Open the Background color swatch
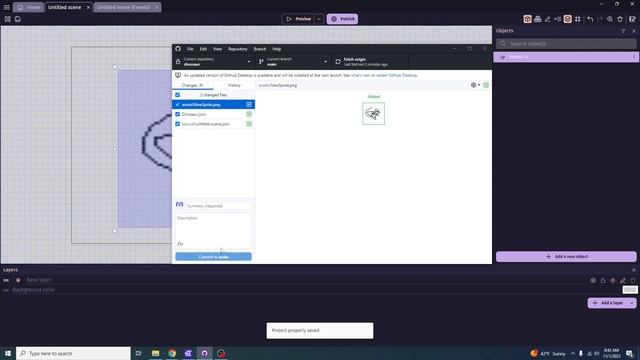This screenshot has height=360, width=640. (630, 290)
